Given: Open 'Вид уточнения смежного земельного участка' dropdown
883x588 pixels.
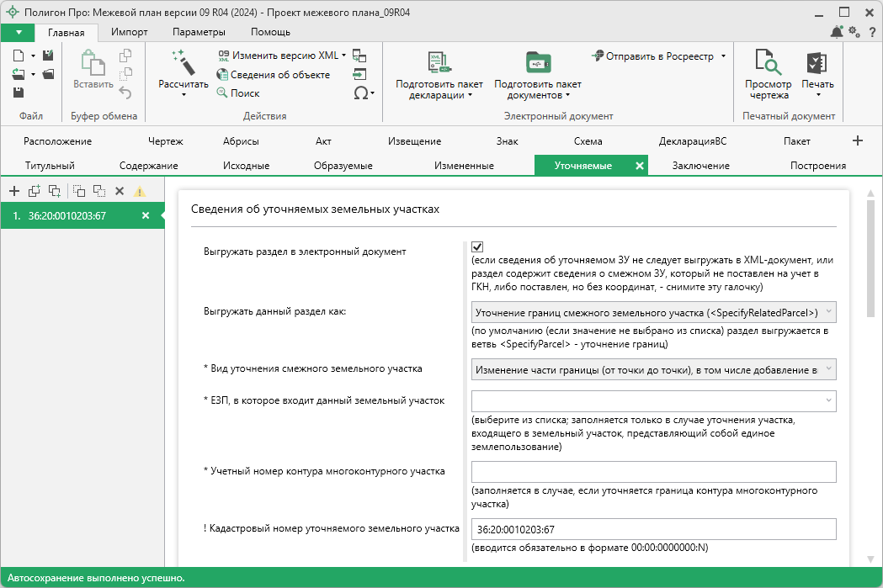Looking at the screenshot, I should click(828, 369).
